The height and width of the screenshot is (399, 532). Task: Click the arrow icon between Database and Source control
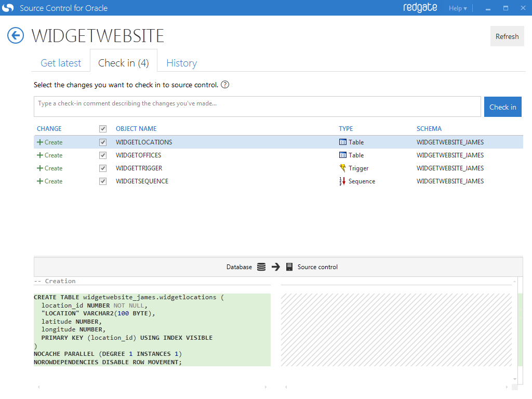pyautogui.click(x=276, y=267)
